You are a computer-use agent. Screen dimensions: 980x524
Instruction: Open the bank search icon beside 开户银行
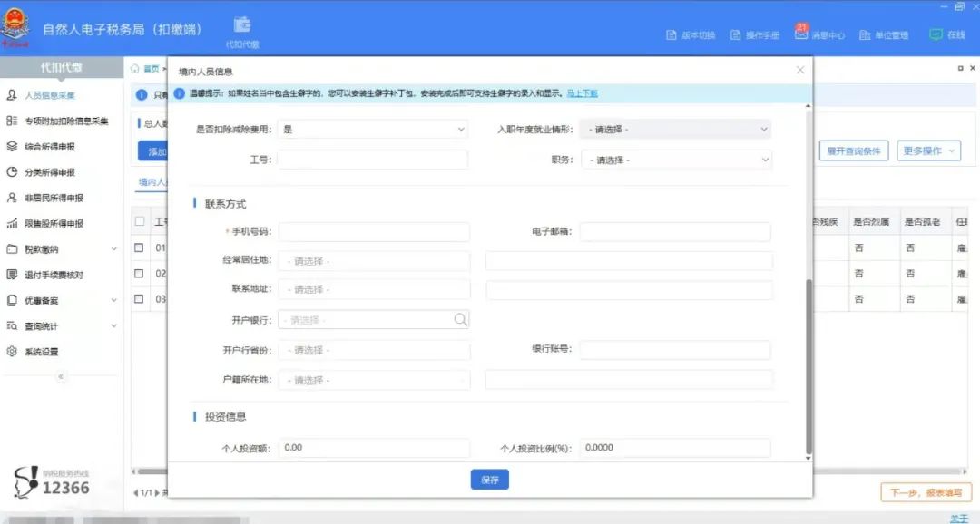(458, 320)
